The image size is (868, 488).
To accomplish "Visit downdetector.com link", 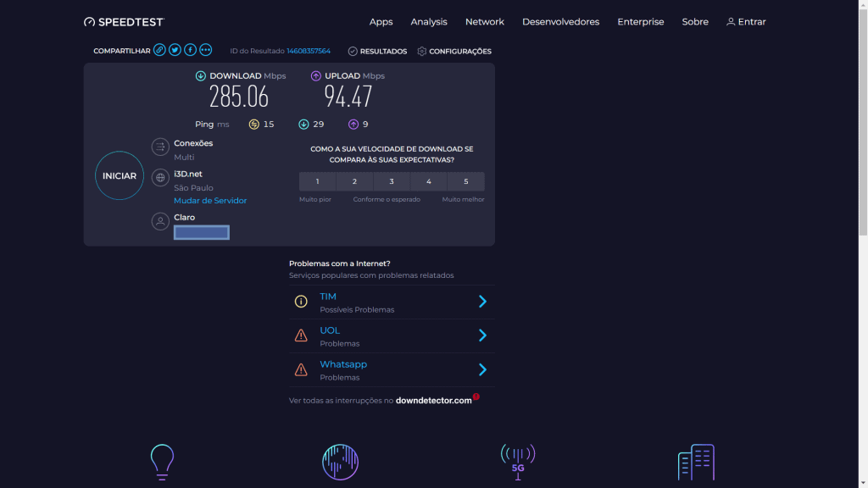I will tap(433, 401).
